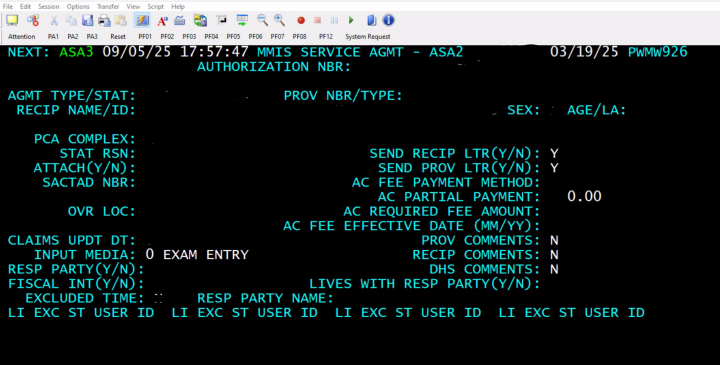
Task: Open the Help menu
Action: point(178,6)
